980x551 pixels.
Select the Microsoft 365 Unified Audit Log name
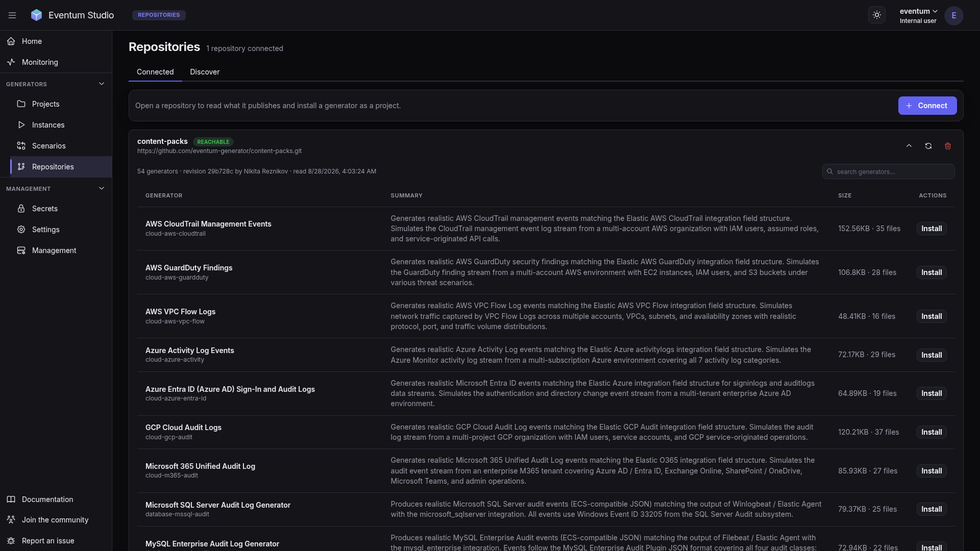200,466
